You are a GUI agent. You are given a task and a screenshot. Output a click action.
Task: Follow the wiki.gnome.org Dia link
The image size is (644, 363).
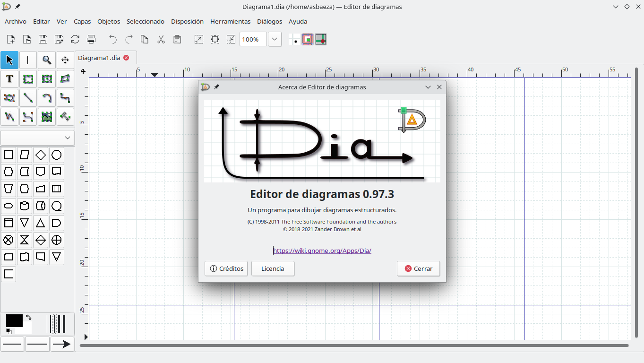click(322, 251)
